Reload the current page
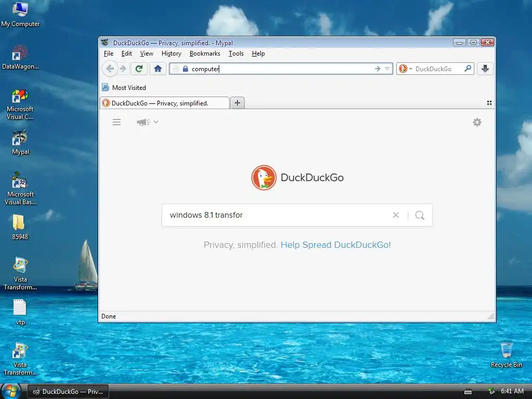The width and height of the screenshot is (532, 399). click(x=139, y=69)
